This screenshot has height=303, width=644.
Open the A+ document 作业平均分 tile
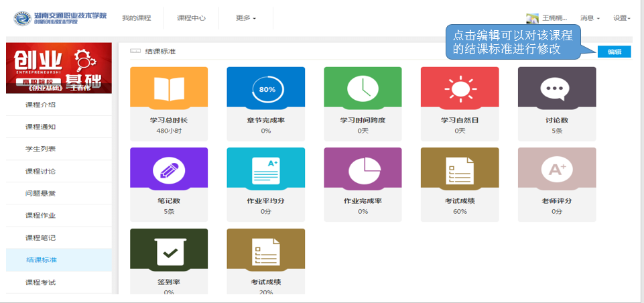[266, 169]
